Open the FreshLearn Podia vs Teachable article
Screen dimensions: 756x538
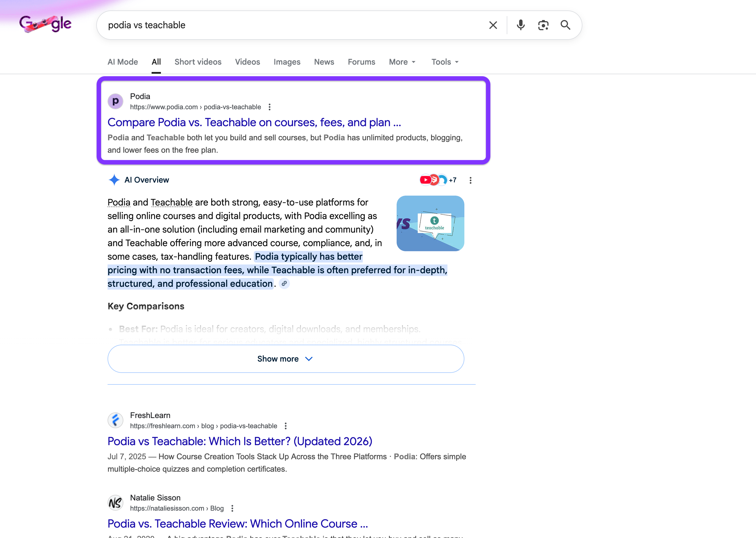click(x=240, y=441)
